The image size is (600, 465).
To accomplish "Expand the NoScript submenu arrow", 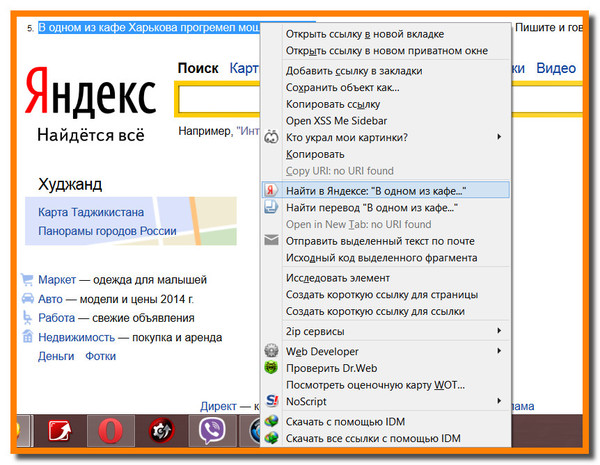I will (499, 401).
